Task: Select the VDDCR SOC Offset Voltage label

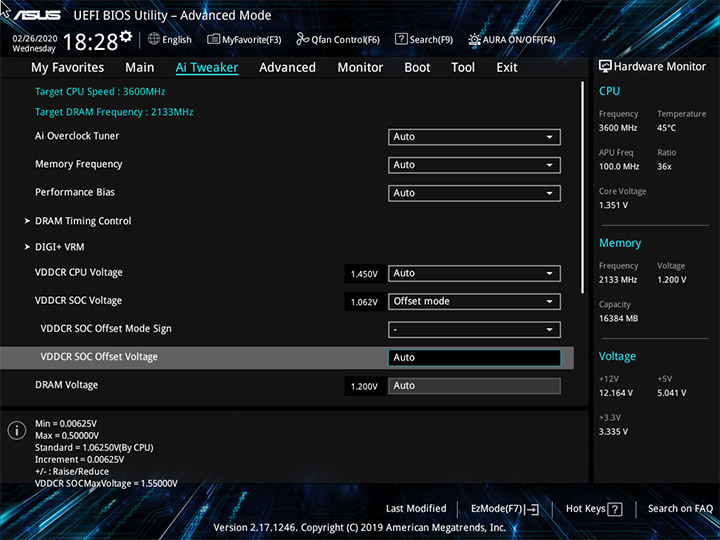Action: click(x=99, y=357)
